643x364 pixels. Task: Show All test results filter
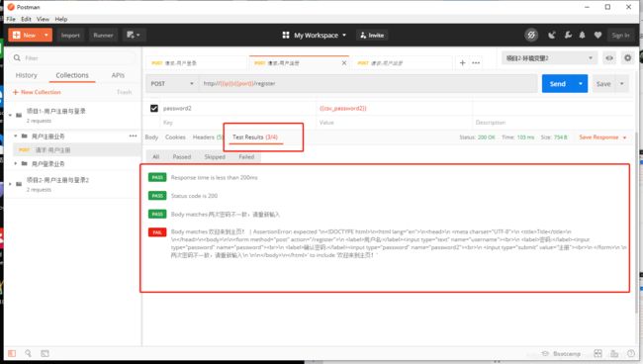click(x=156, y=157)
